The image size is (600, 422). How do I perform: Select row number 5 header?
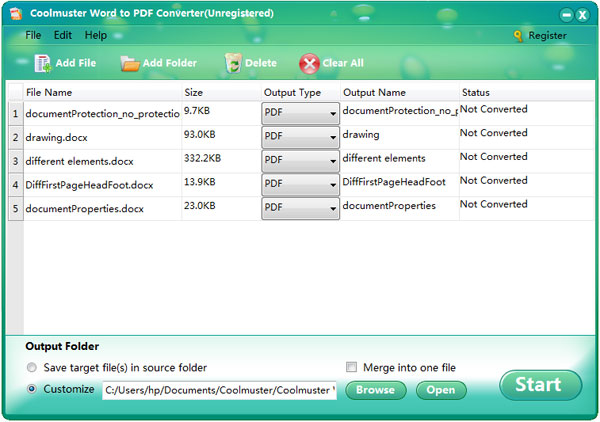(16, 209)
